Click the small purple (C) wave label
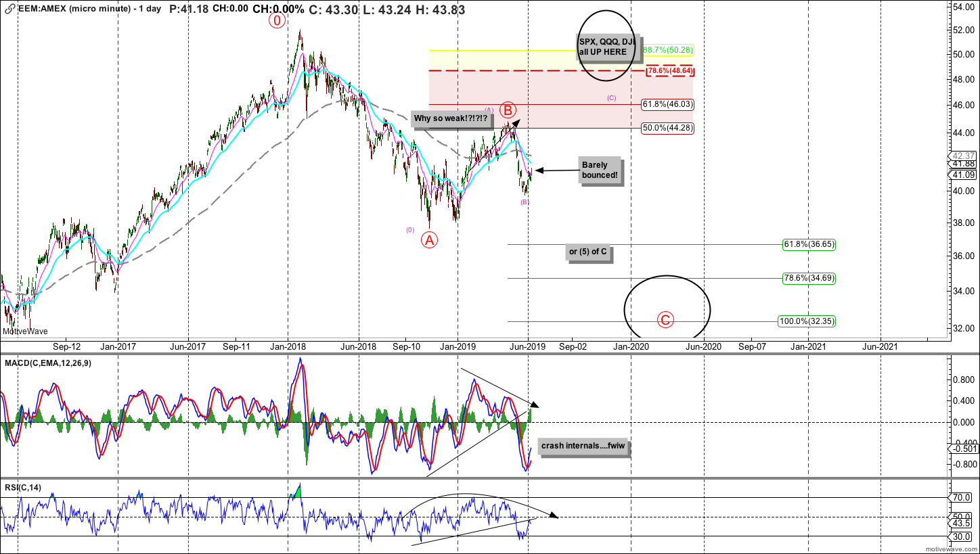The width and height of the screenshot is (980, 554). click(612, 98)
